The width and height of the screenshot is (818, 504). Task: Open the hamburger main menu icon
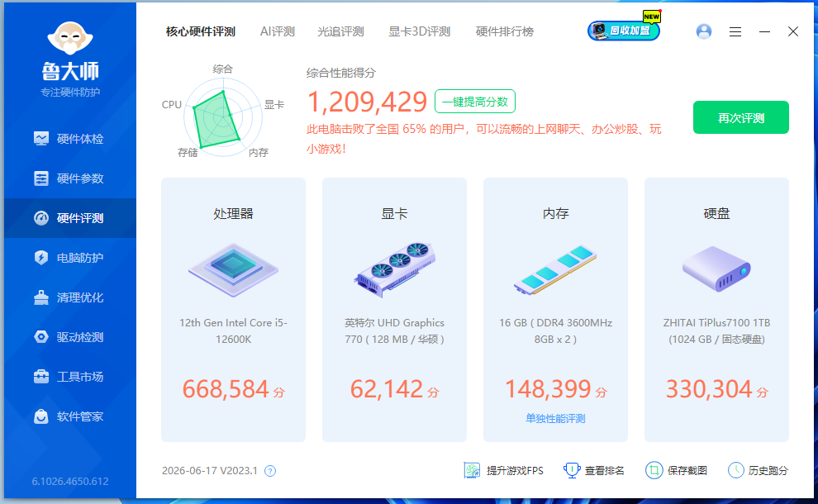(735, 32)
